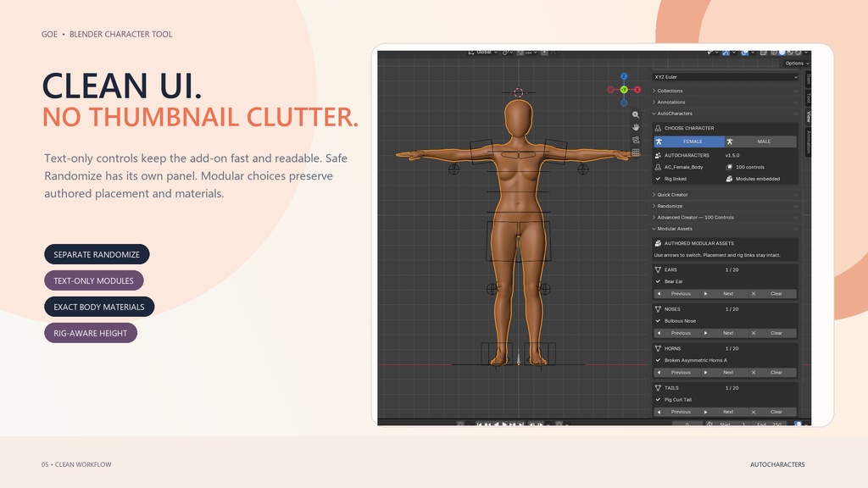Click the SEPARATE RANDOMIZE pill
Image resolution: width=868 pixels, height=488 pixels.
(x=97, y=254)
